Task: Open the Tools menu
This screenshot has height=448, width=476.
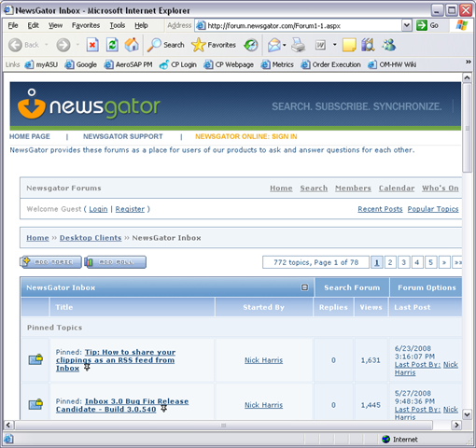Action: 118,25
